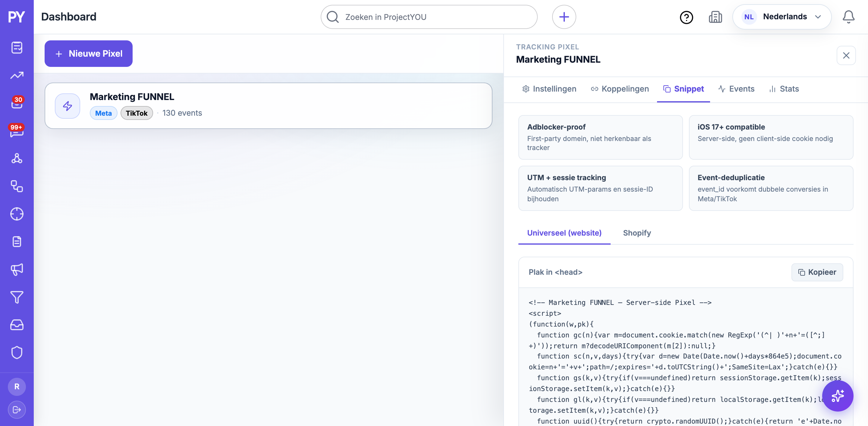The width and height of the screenshot is (868, 426).
Task: Click the 'Plak in <head>' label
Action: click(x=555, y=272)
